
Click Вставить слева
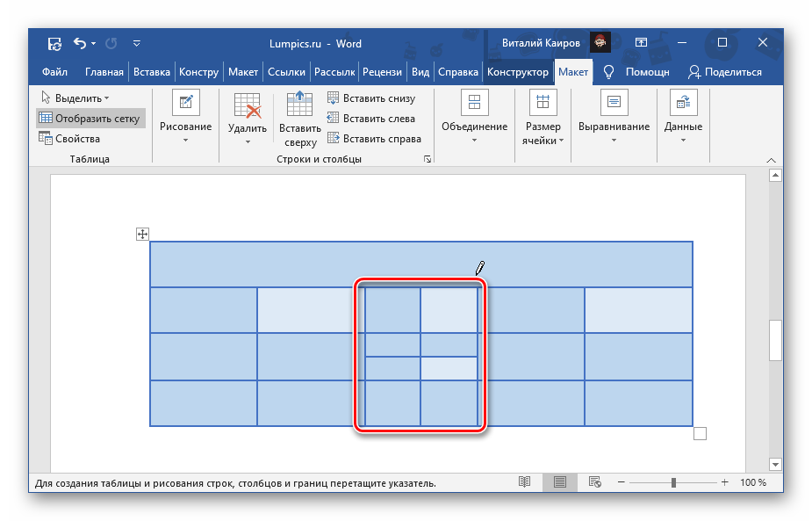371,119
